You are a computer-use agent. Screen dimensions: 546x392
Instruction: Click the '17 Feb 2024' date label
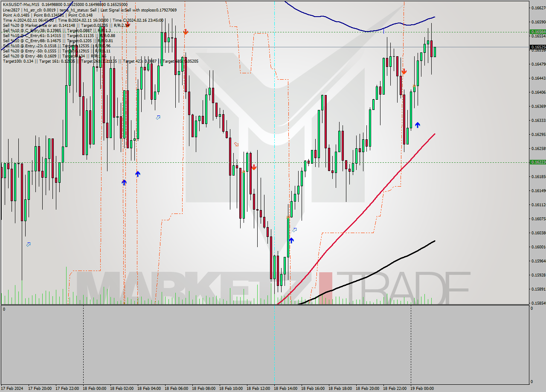point(12,388)
